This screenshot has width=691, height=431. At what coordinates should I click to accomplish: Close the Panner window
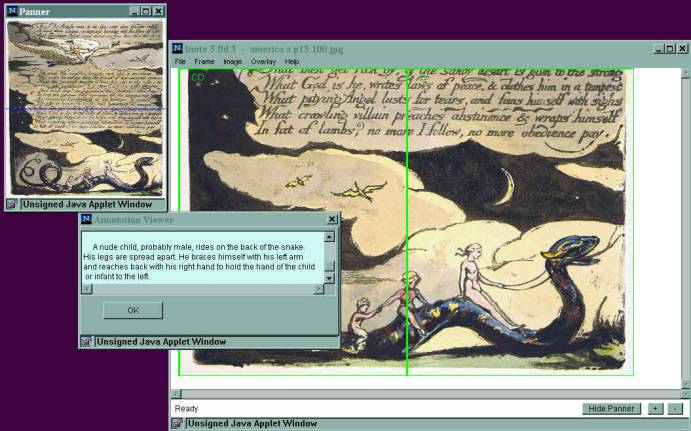click(158, 11)
